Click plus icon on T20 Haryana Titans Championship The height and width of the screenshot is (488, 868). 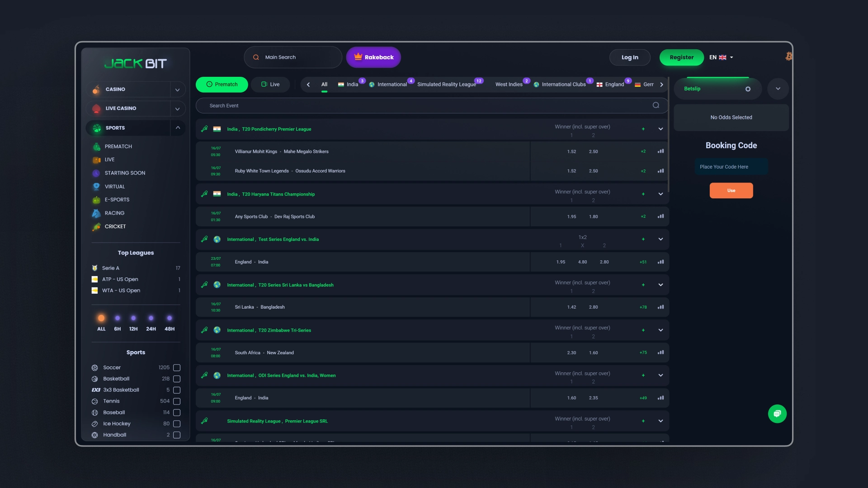pyautogui.click(x=643, y=194)
